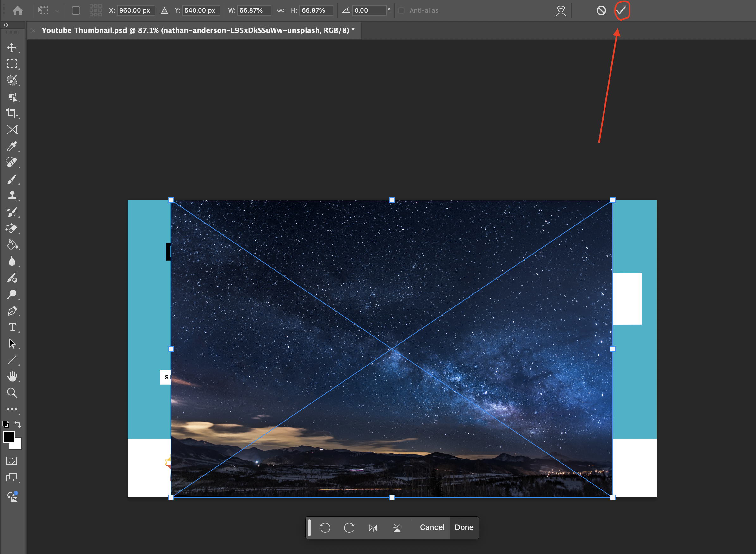Toggle the Anti-alias checkbox

point(401,10)
